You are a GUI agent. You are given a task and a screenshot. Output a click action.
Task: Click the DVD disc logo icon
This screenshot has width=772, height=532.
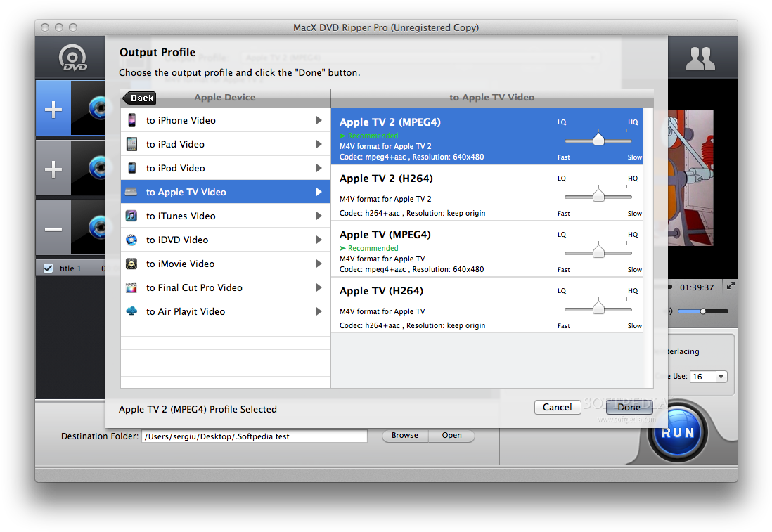(73, 58)
